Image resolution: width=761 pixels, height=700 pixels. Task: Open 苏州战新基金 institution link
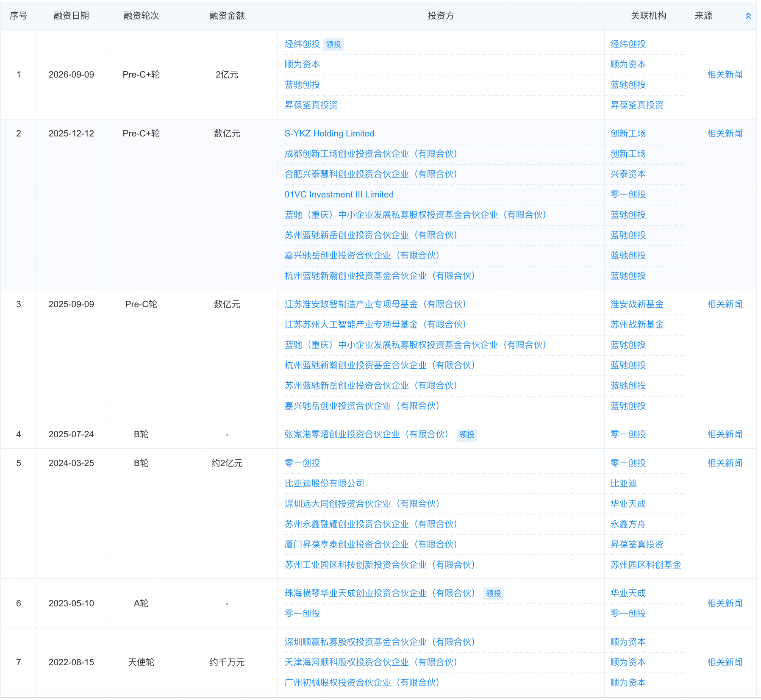tap(637, 325)
